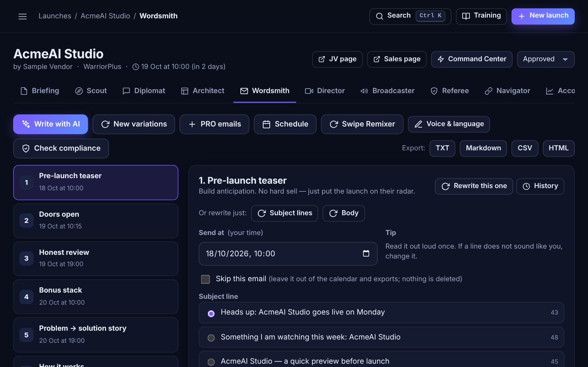Click the calendar icon in Send at field
Image resolution: width=588 pixels, height=367 pixels.
(366, 253)
